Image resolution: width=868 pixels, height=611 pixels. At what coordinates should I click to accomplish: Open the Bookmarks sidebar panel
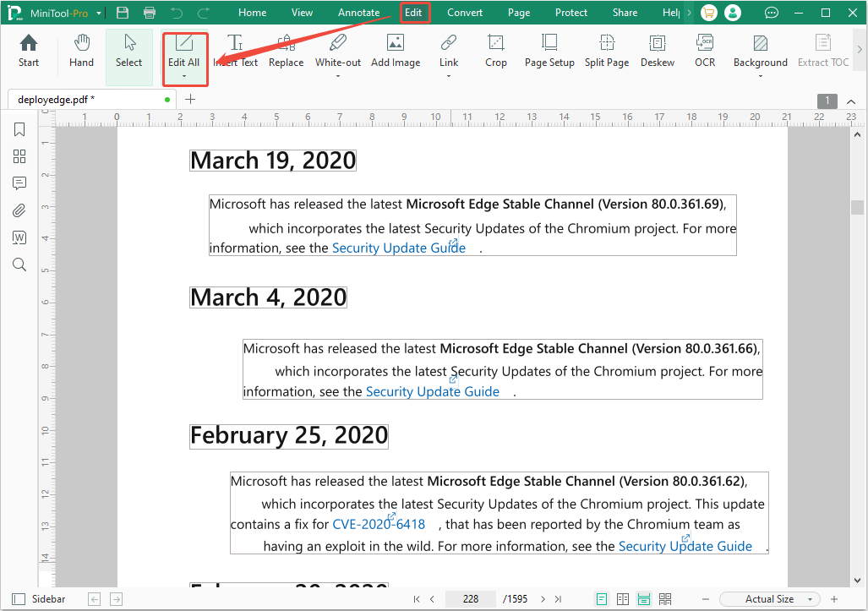click(19, 129)
